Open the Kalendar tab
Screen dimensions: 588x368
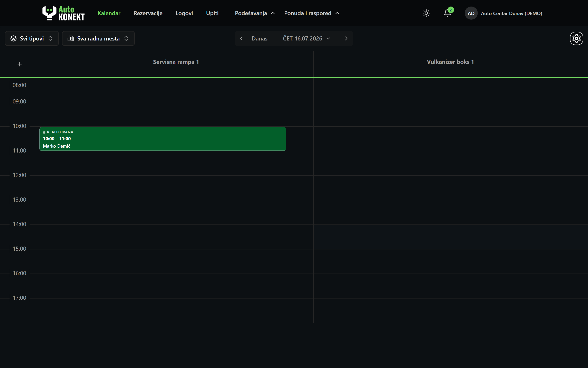[109, 13]
